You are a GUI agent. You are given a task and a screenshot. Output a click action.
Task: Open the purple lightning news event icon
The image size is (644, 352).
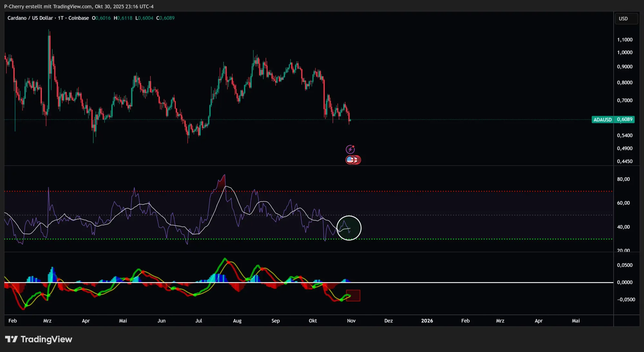click(350, 149)
